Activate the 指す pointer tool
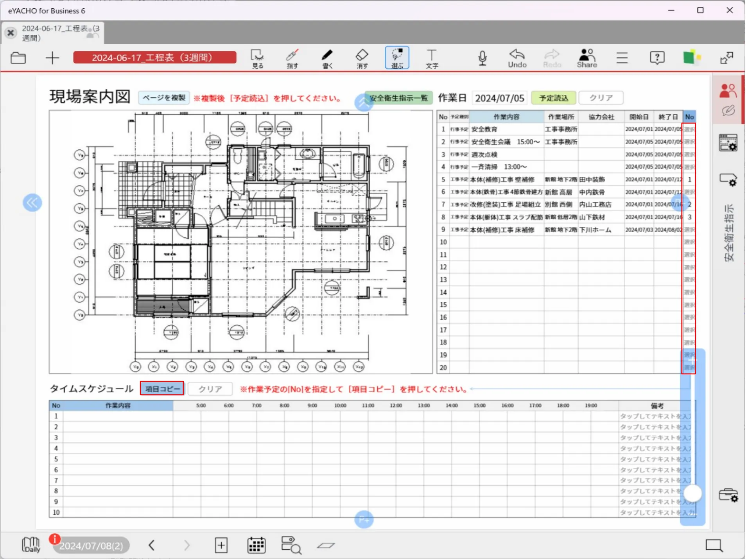This screenshot has height=560, width=746. pos(292,58)
